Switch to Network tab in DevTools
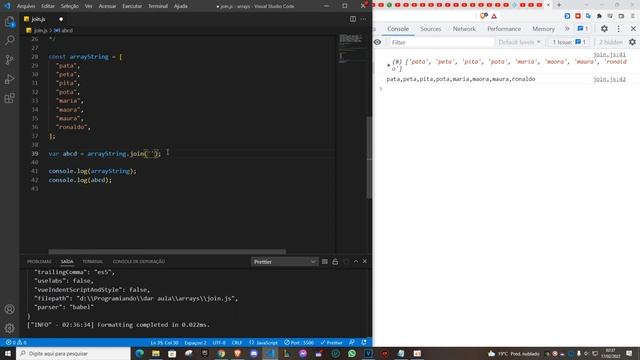Viewport: 640px width, 360px height. [x=464, y=29]
